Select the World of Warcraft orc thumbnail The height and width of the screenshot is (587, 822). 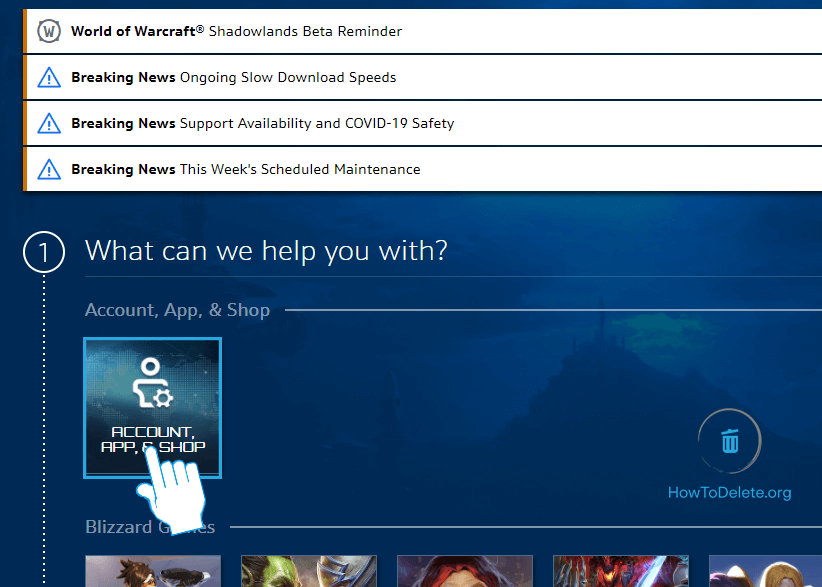(x=308, y=571)
